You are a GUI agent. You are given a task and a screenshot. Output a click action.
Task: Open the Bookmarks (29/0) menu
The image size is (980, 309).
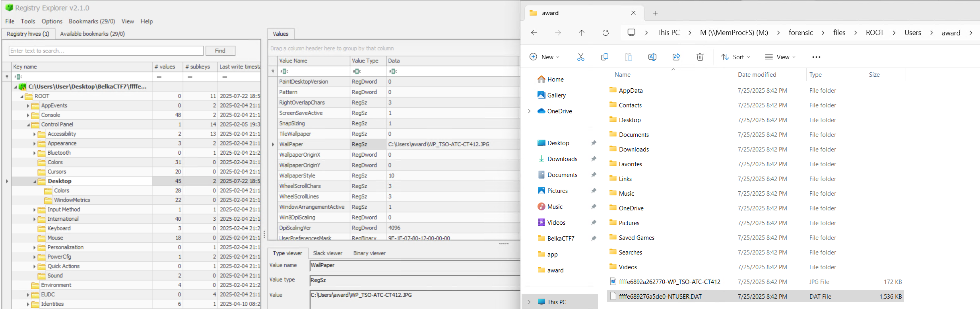[x=92, y=21]
